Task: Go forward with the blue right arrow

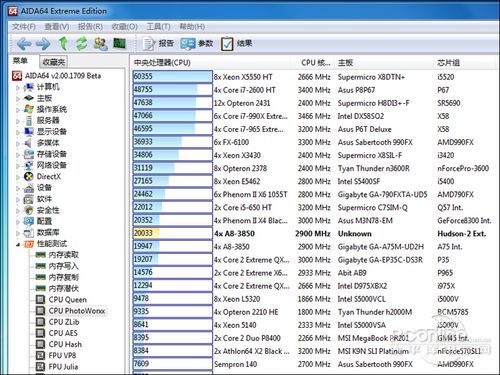Action: (x=43, y=44)
